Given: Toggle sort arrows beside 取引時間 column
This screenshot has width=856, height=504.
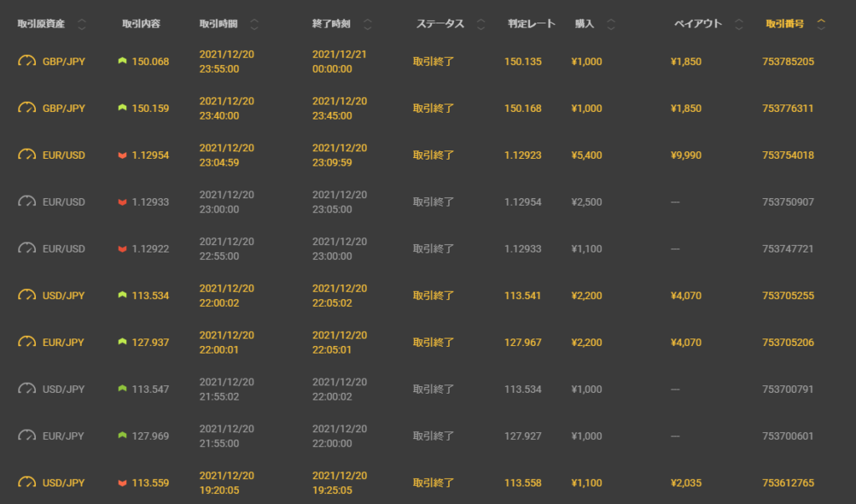Looking at the screenshot, I should pos(255,24).
